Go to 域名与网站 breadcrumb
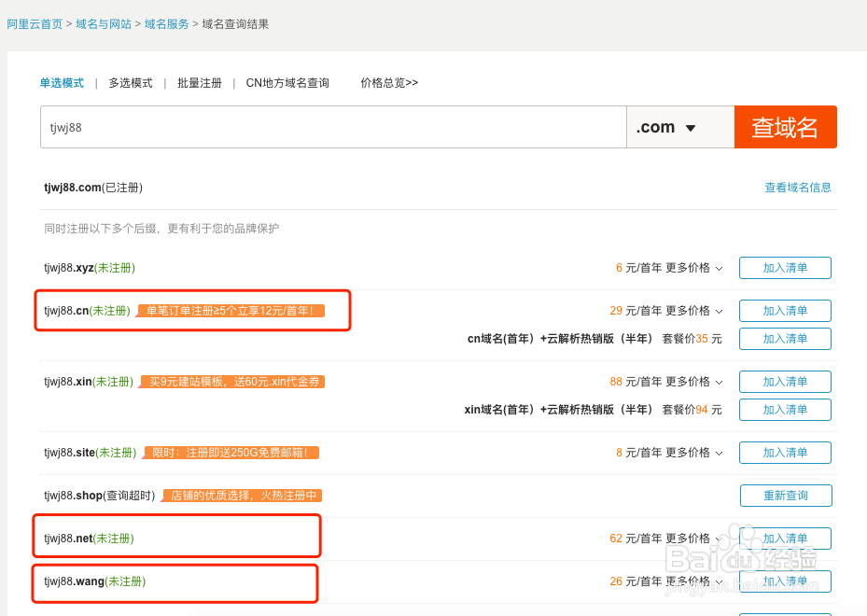Screen dimensions: 867x616 coord(104,24)
